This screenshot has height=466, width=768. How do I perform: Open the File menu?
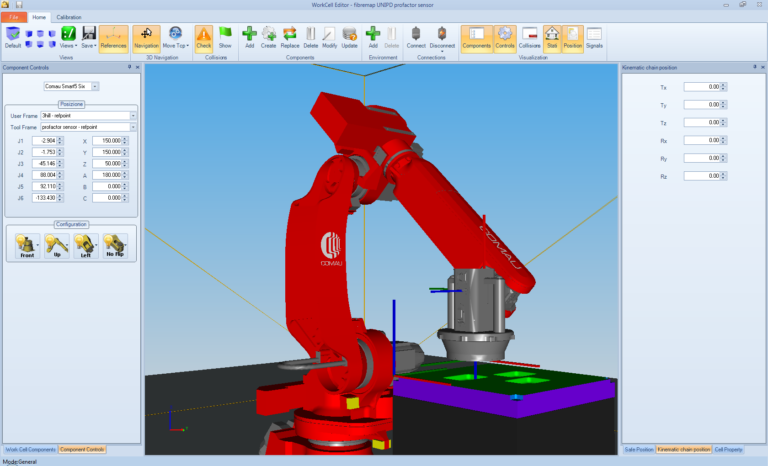pyautogui.click(x=14, y=17)
